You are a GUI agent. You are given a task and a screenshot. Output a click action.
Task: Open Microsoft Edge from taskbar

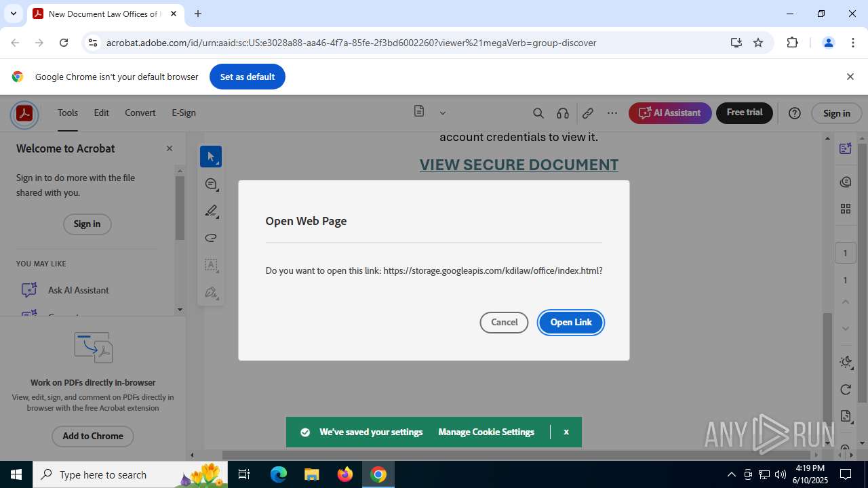pyautogui.click(x=279, y=474)
